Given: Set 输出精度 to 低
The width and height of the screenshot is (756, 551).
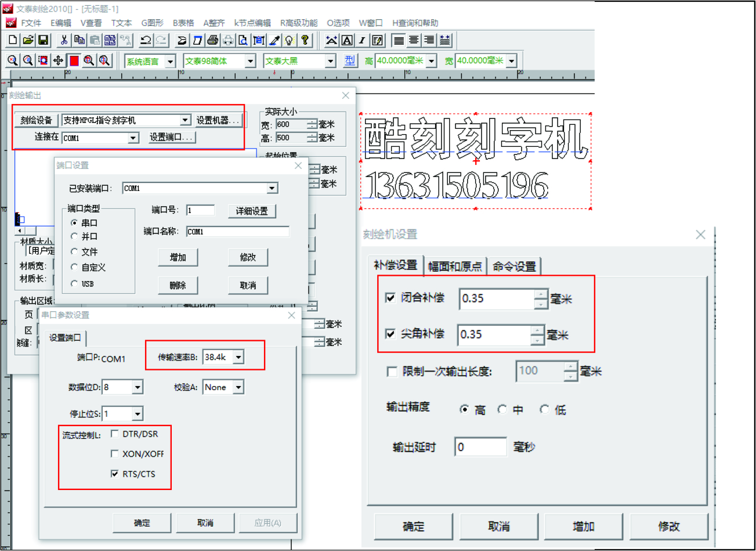Looking at the screenshot, I should [x=544, y=409].
